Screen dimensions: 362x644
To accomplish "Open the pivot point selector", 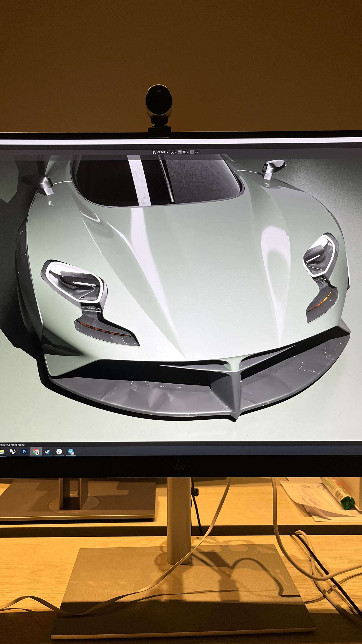I will [173, 152].
